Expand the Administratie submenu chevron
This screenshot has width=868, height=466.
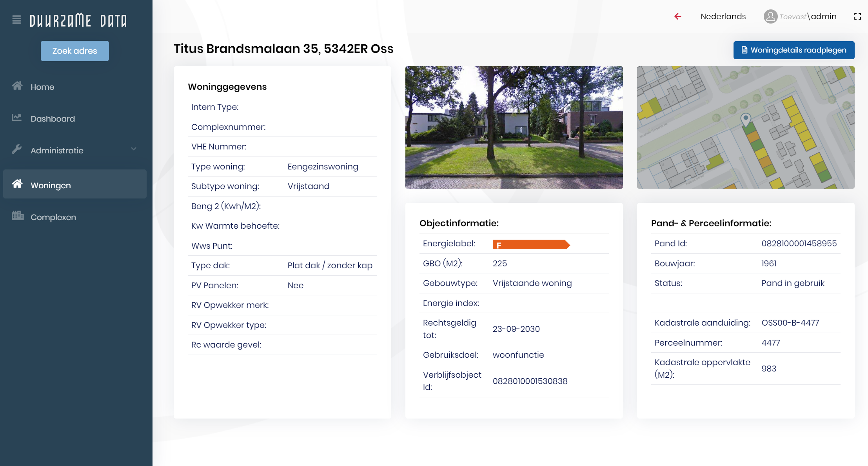pos(134,149)
